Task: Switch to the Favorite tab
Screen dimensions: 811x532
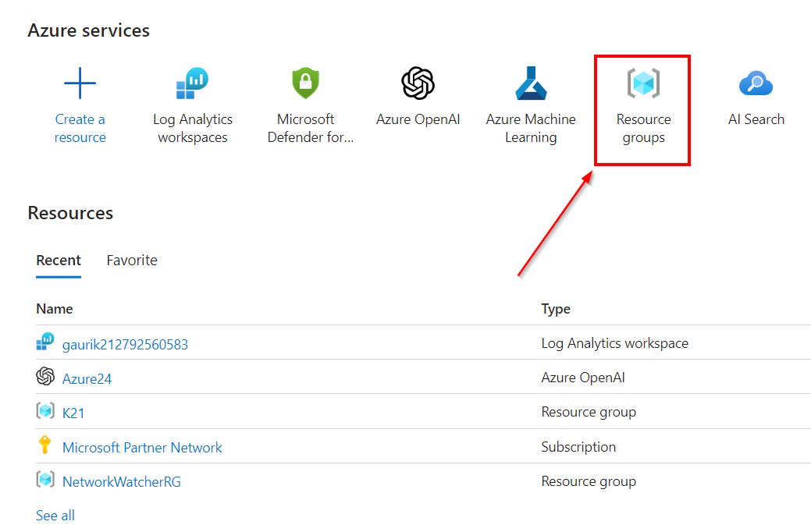Action: point(132,261)
